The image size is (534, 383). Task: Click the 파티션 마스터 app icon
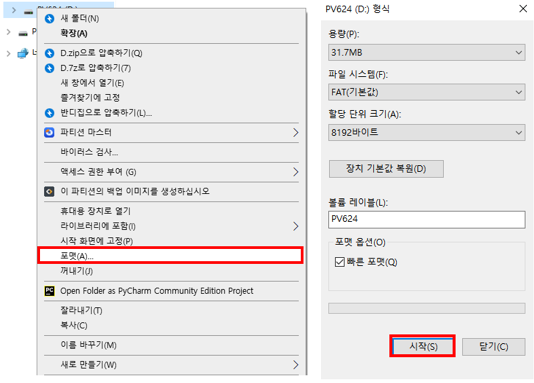(49, 132)
